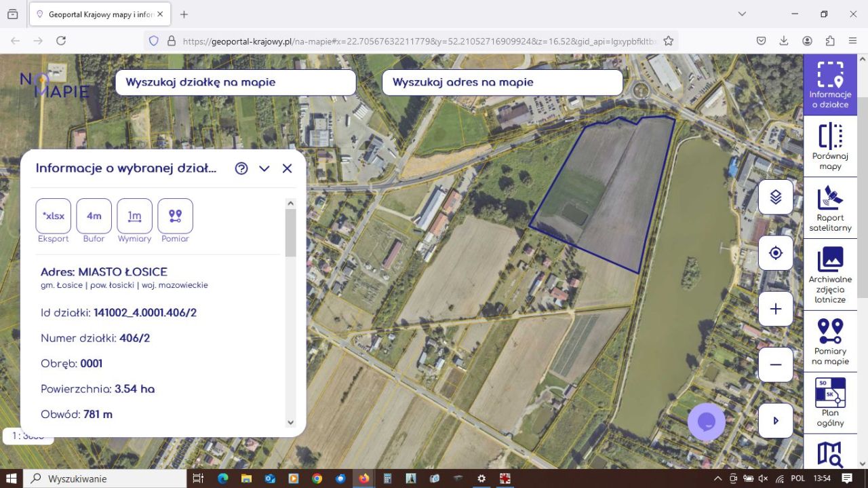Zoom out with the minus button
868x488 pixels.
click(x=776, y=364)
